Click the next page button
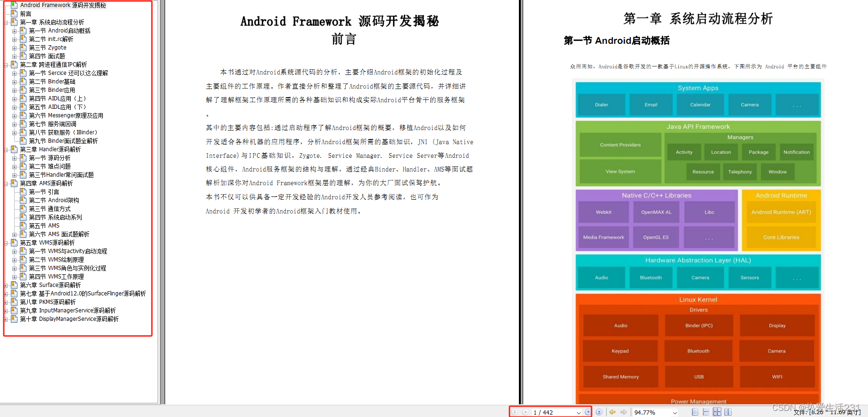The image size is (868, 417). 588,412
